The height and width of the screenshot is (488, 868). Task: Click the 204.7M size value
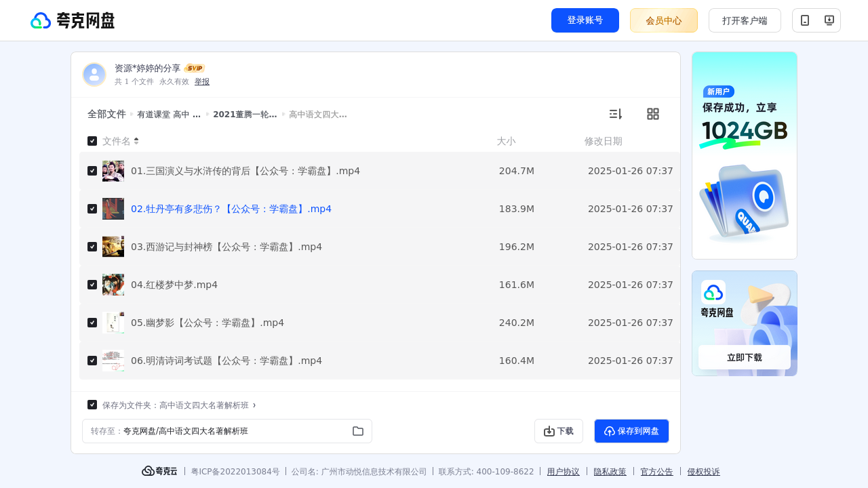517,171
